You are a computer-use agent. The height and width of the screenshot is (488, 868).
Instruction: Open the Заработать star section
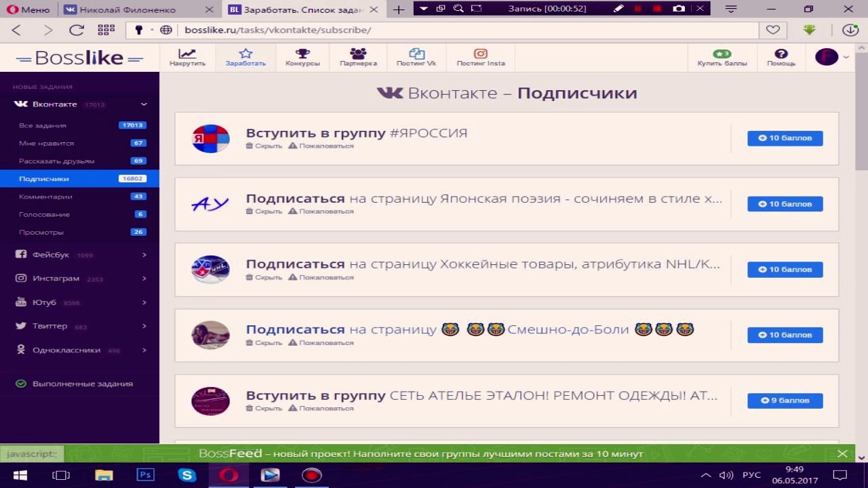coord(245,58)
